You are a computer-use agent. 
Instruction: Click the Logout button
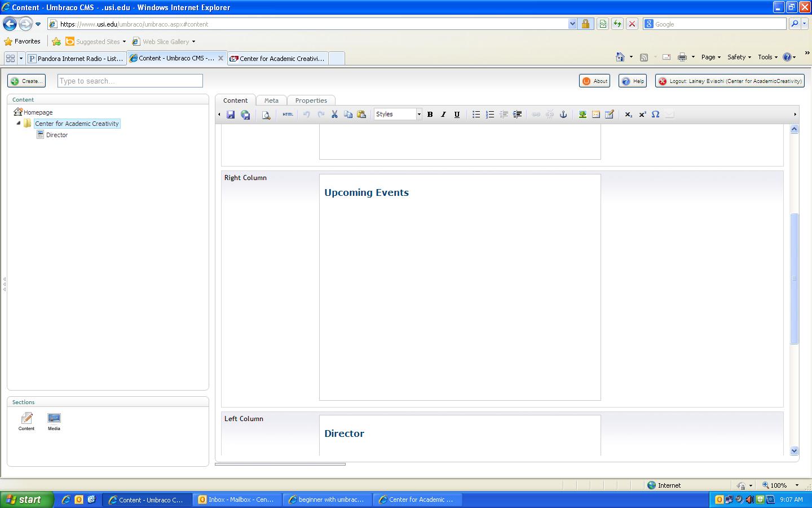[730, 81]
